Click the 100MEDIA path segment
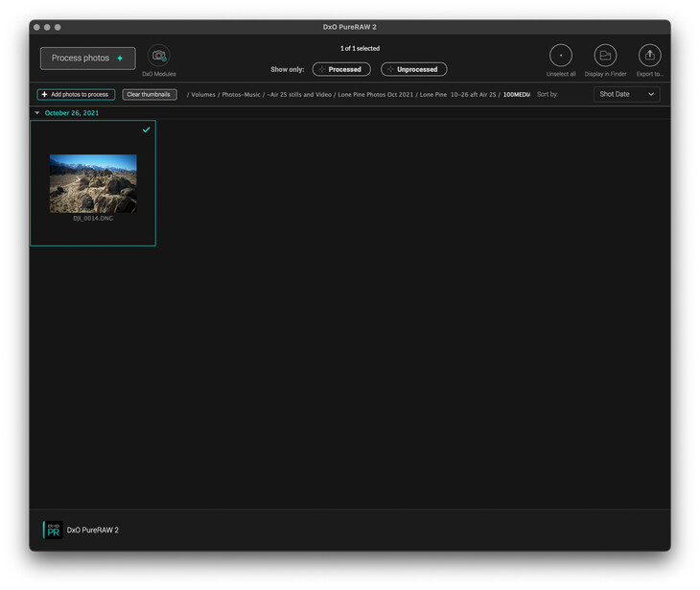 point(517,95)
